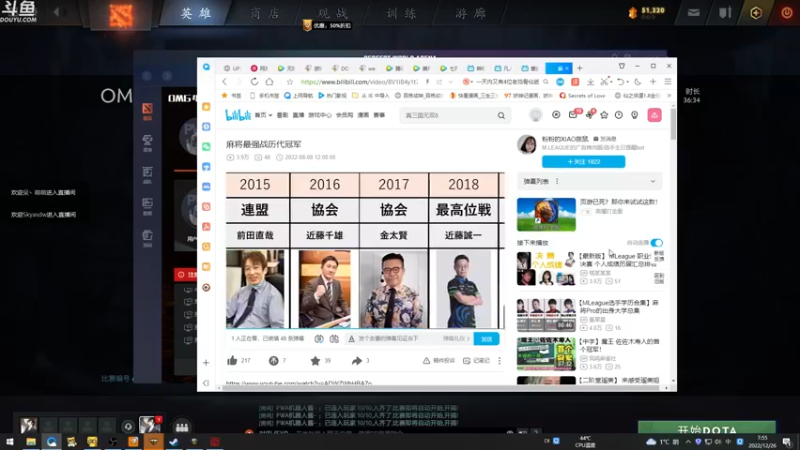Switch to the 观战 tab in Dota
The width and height of the screenshot is (800, 450).
pyautogui.click(x=333, y=13)
